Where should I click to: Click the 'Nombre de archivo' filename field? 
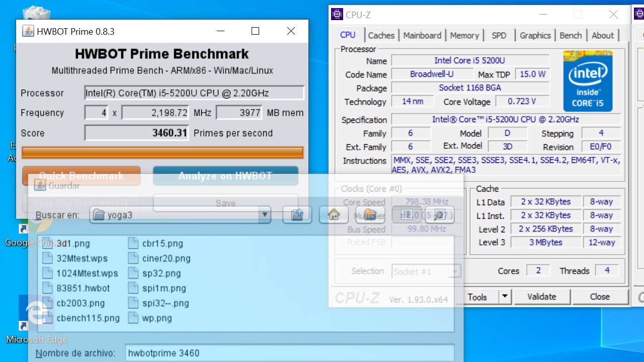point(290,353)
